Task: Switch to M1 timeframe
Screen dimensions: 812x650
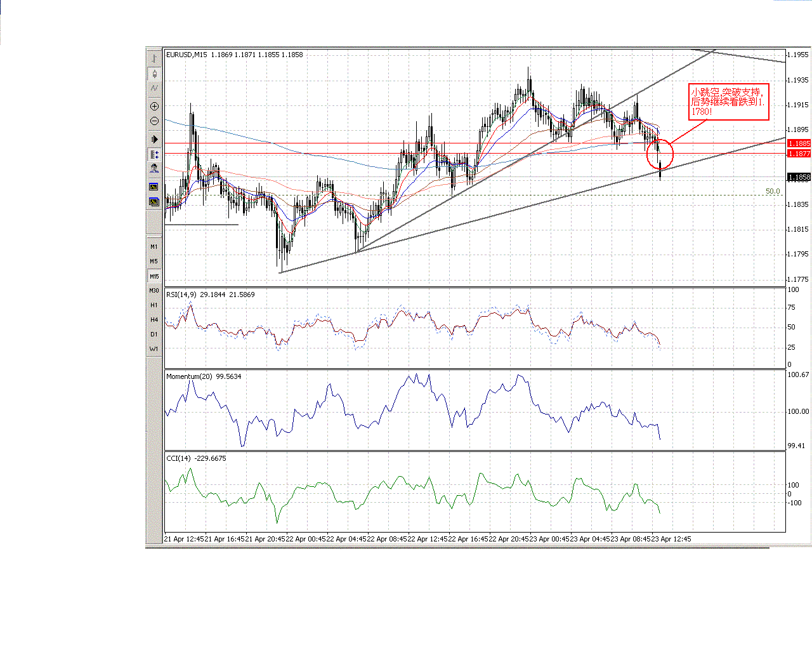Action: tap(154, 246)
